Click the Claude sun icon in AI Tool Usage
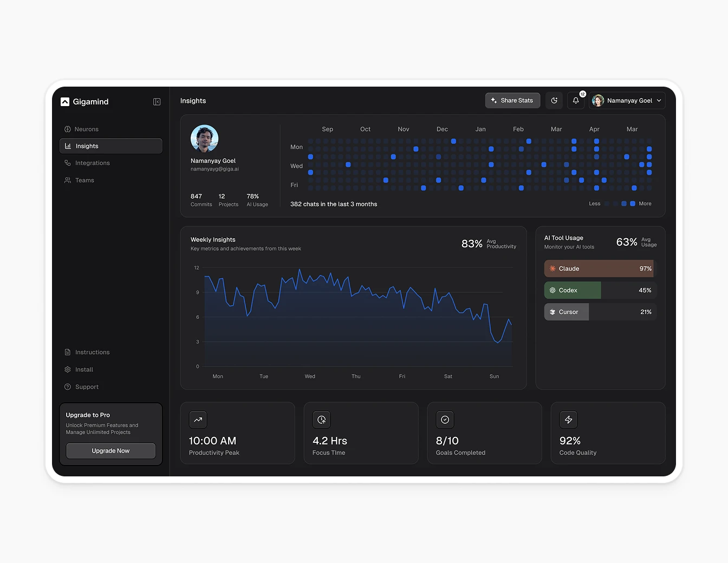 point(552,269)
